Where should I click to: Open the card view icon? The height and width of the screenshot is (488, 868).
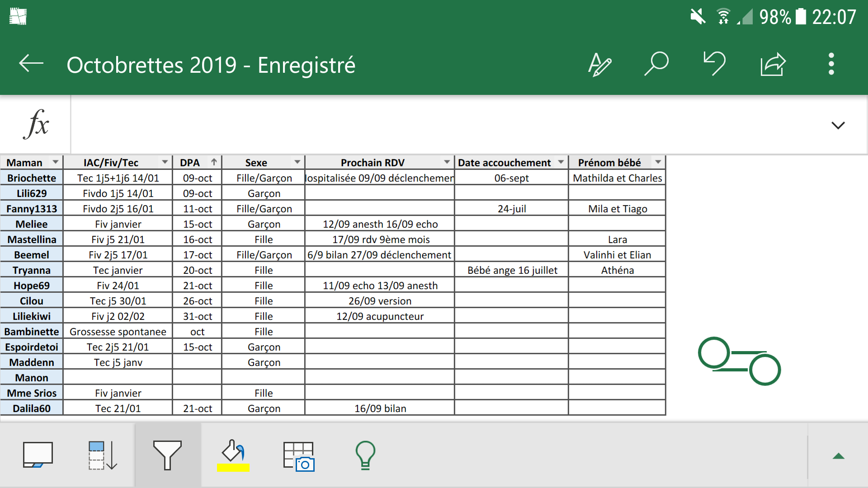(x=38, y=455)
